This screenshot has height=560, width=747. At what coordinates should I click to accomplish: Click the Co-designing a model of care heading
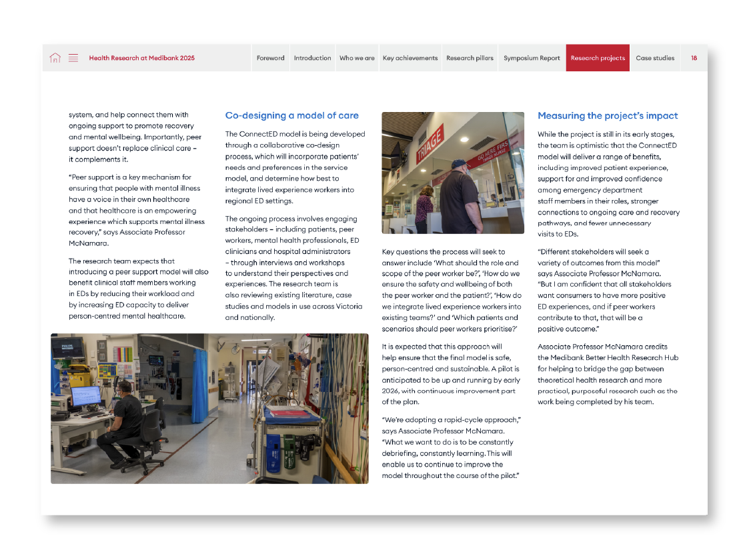[x=292, y=116]
